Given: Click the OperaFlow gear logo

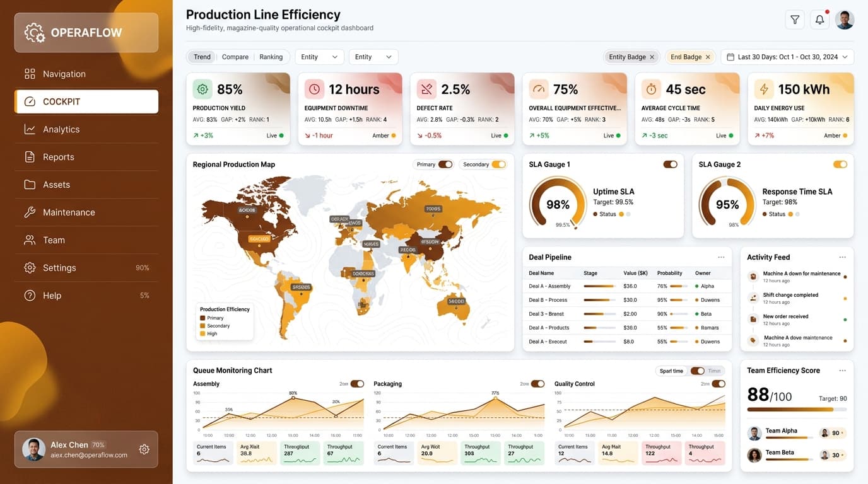Looking at the screenshot, I should tap(35, 33).
